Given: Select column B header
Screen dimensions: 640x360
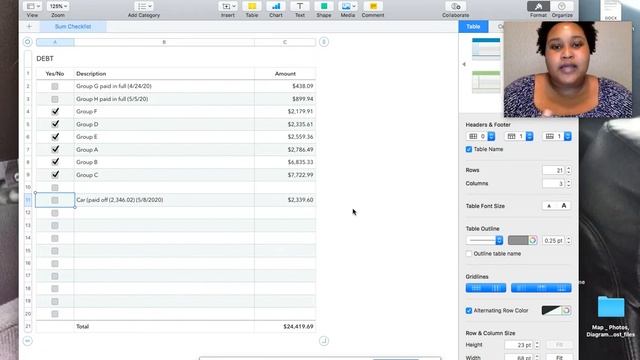Looking at the screenshot, I should [x=164, y=42].
